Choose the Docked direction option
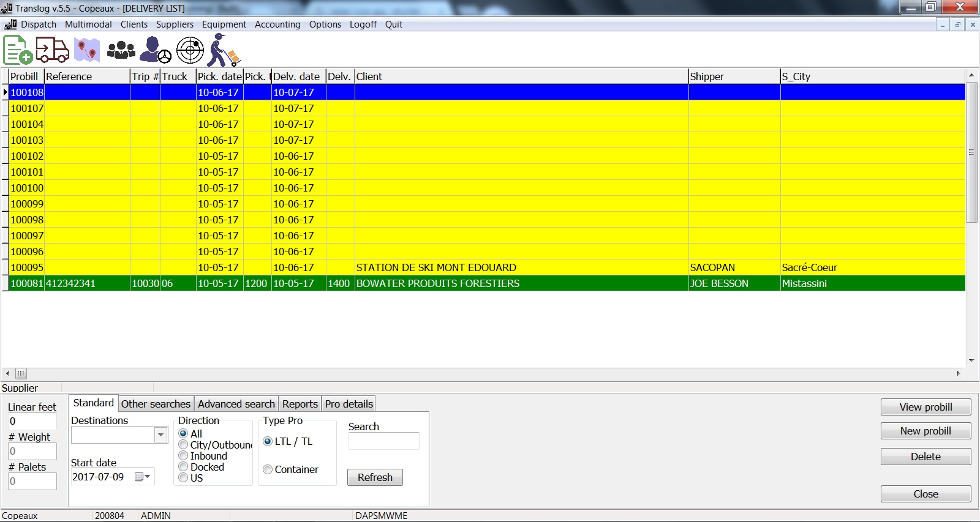This screenshot has height=522, width=980. click(183, 467)
